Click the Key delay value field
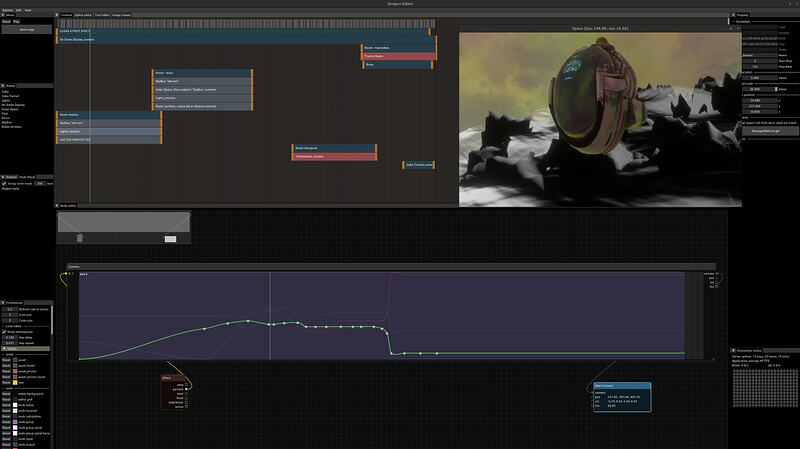 [10, 337]
